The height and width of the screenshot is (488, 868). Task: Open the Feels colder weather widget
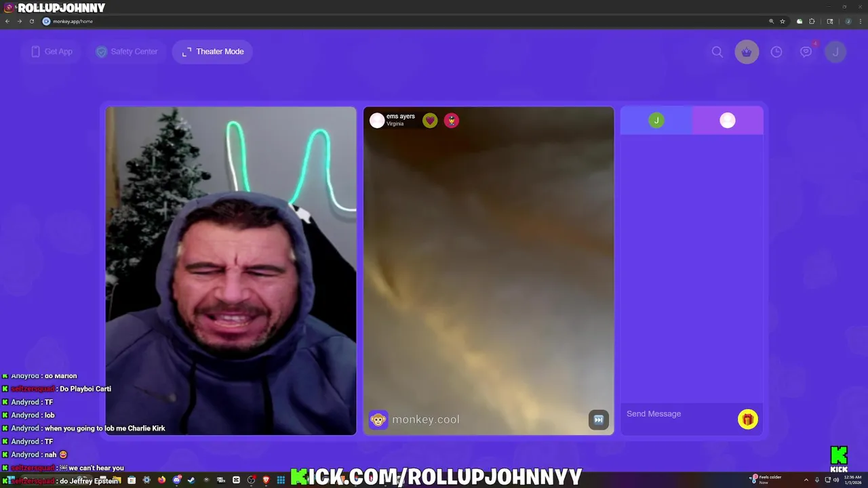click(x=766, y=480)
